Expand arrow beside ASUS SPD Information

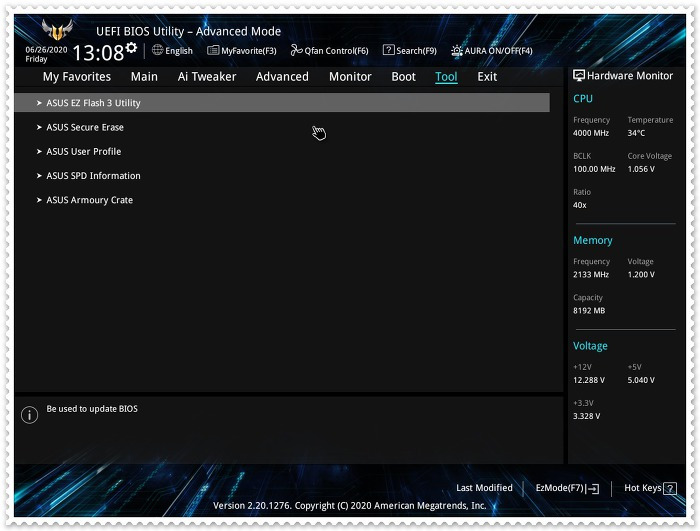39,176
